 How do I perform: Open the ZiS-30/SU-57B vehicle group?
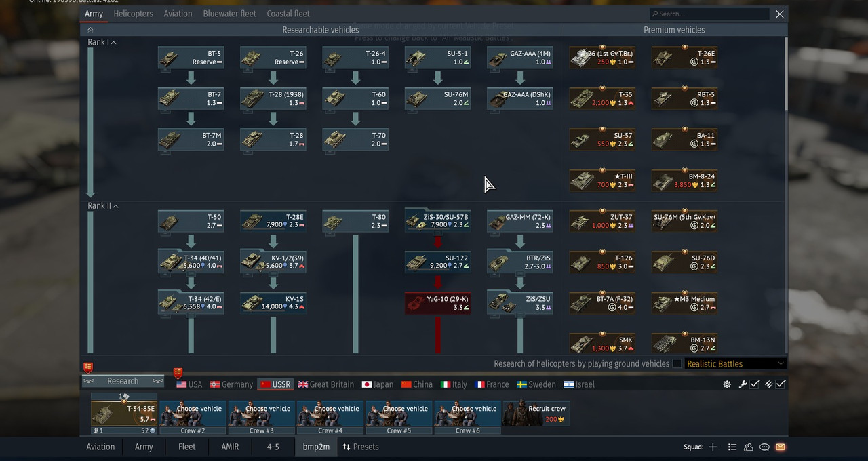click(x=437, y=221)
